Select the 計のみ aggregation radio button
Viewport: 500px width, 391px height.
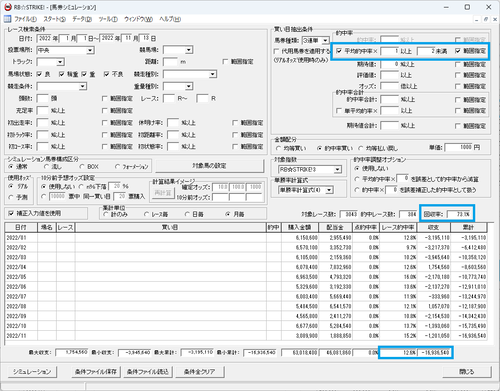[106, 214]
